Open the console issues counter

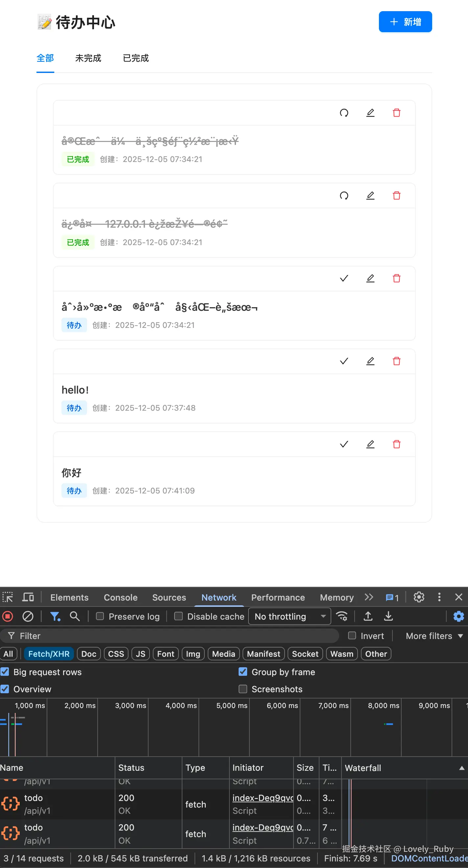[392, 597]
